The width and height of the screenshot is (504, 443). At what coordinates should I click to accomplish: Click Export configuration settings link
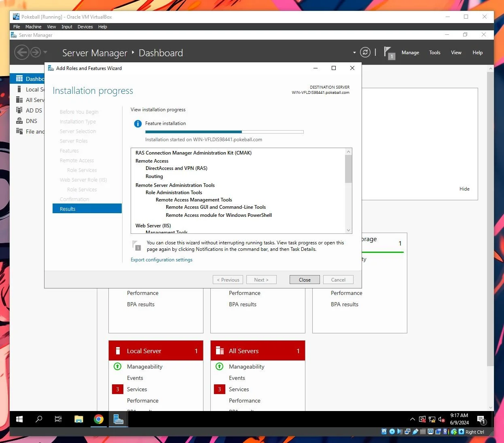161,260
